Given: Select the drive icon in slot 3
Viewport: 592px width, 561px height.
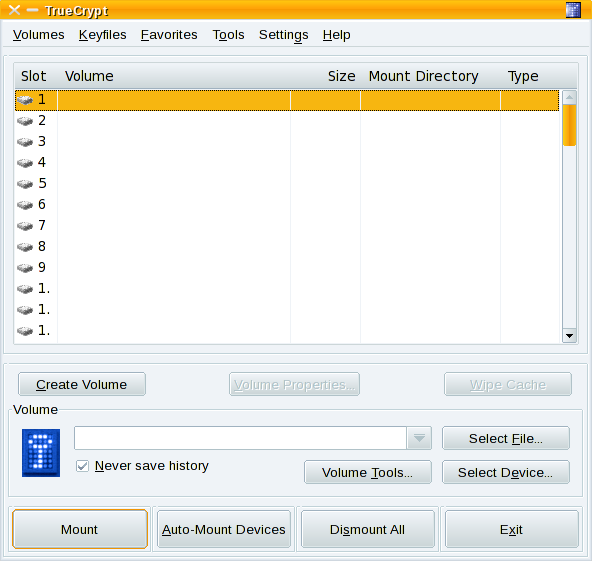Looking at the screenshot, I should pyautogui.click(x=25, y=142).
